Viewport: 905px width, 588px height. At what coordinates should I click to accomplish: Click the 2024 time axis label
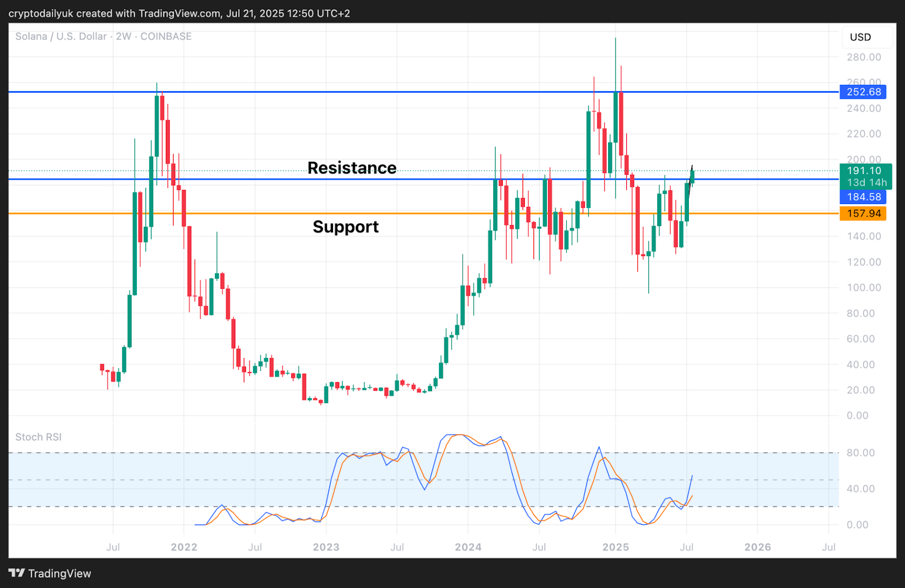coord(468,547)
